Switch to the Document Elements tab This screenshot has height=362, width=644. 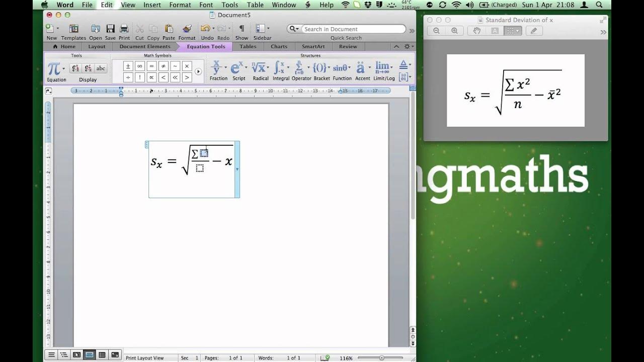(x=145, y=46)
